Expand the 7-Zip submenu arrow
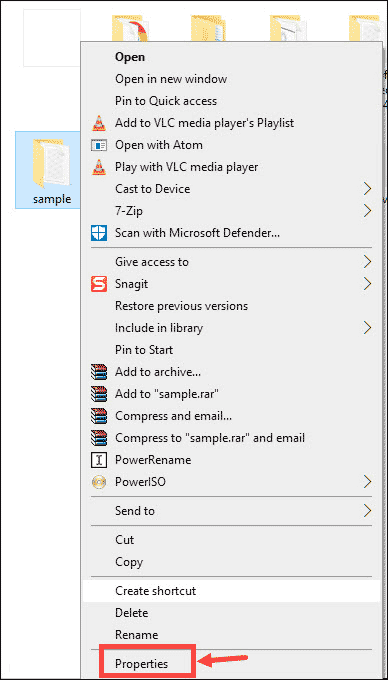Viewport: 388px width, 680px height. pos(368,211)
